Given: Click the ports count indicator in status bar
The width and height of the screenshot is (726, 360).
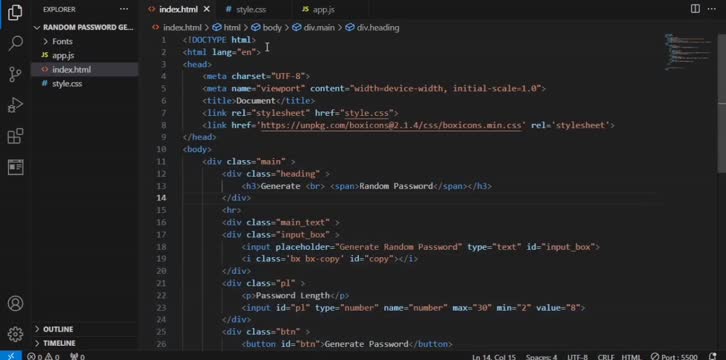Looking at the screenshot, I should point(76,356).
